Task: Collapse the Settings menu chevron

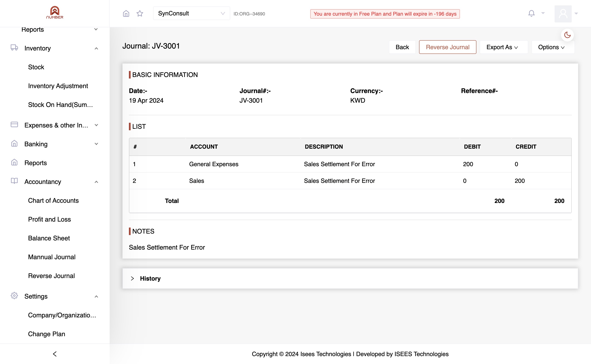Action: coord(96,296)
